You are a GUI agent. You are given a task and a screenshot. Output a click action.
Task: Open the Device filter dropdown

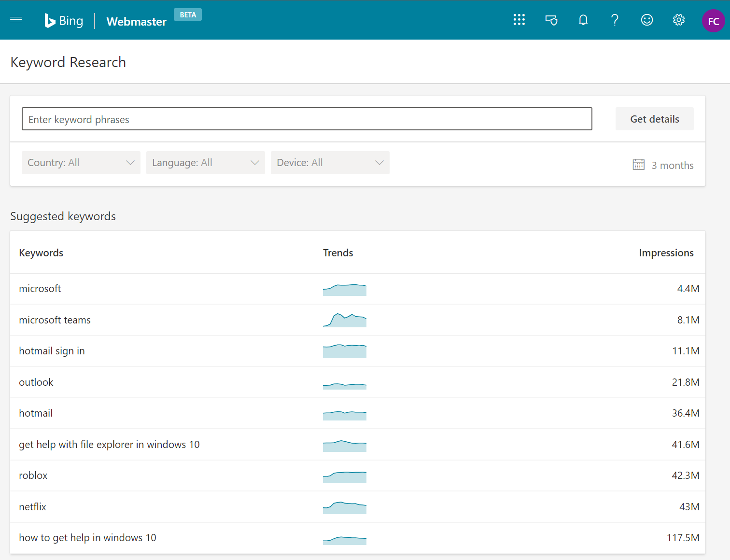[330, 163]
